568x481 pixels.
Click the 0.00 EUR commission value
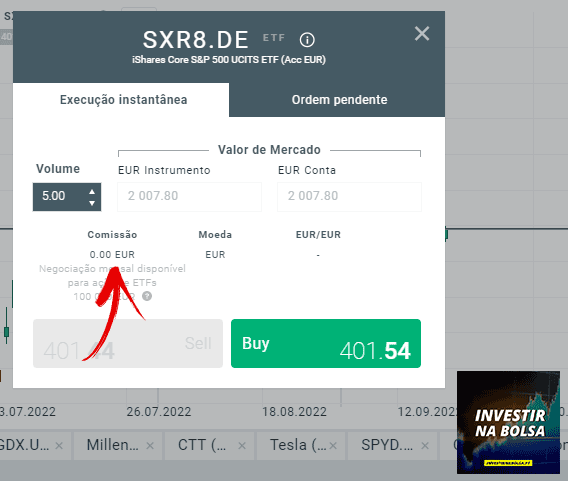click(x=112, y=255)
